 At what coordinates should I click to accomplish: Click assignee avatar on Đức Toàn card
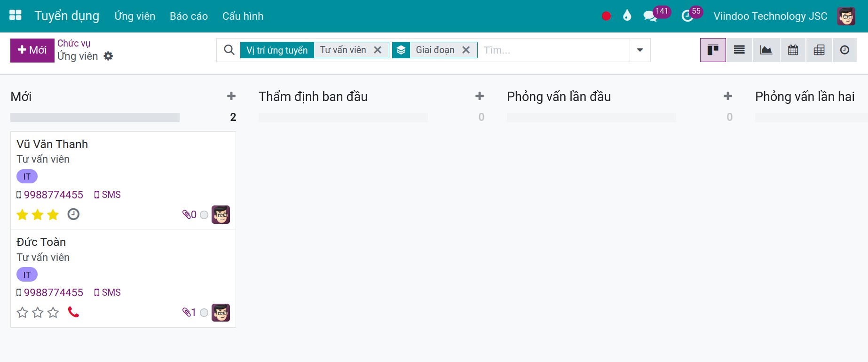(x=221, y=313)
